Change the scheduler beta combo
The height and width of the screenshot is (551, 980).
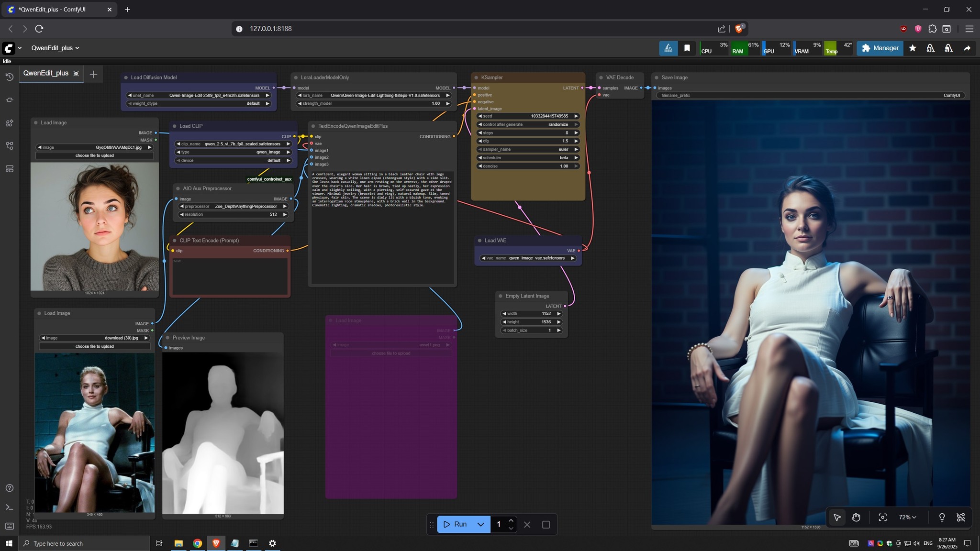[x=528, y=158]
